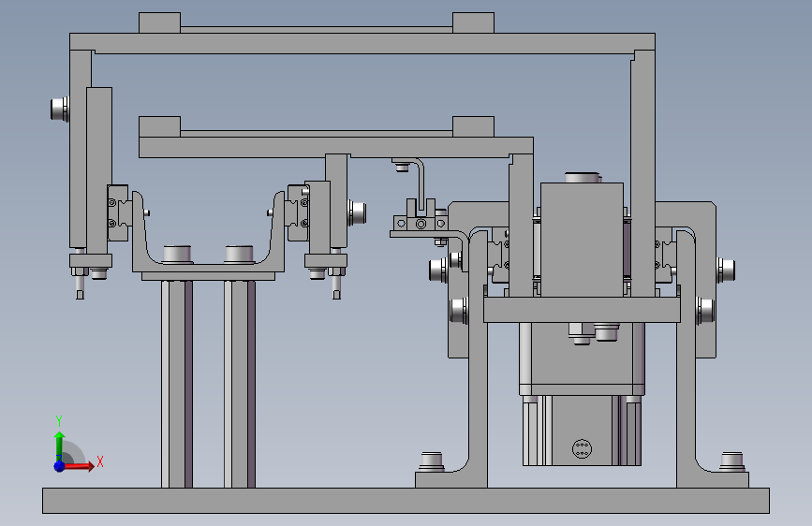Click the red X axis arrow of the triad

79,466
